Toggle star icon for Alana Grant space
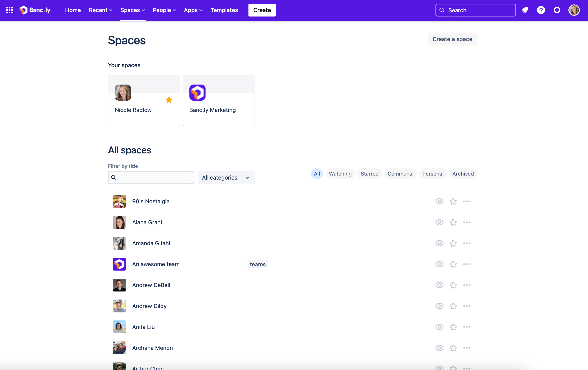Viewport: 588px width, 370px height. pyautogui.click(x=453, y=222)
